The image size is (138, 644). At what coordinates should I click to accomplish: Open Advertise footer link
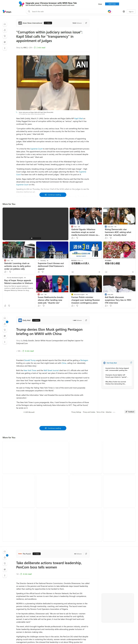[108, 412]
